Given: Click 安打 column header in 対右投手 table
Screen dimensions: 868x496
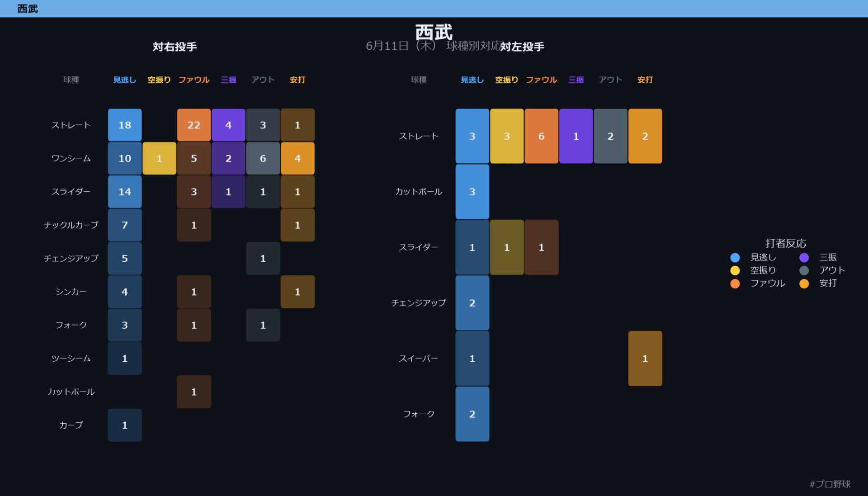Looking at the screenshot, I should [297, 80].
